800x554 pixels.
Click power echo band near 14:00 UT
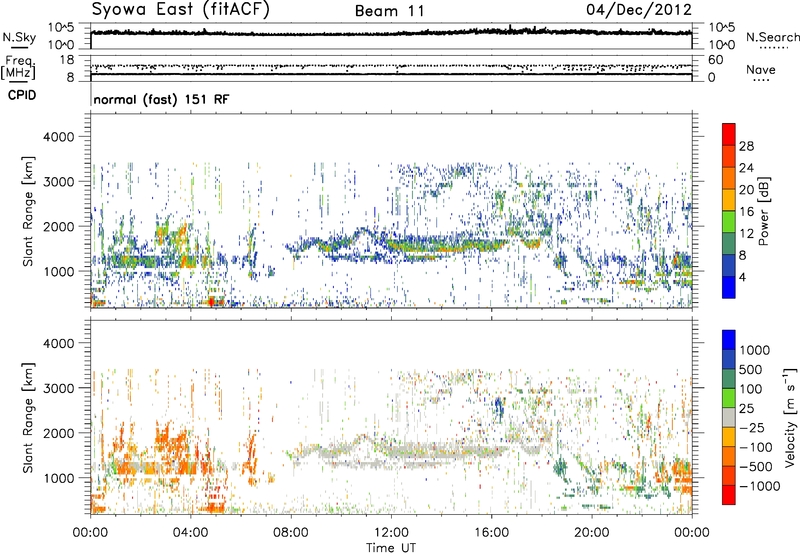point(444,246)
